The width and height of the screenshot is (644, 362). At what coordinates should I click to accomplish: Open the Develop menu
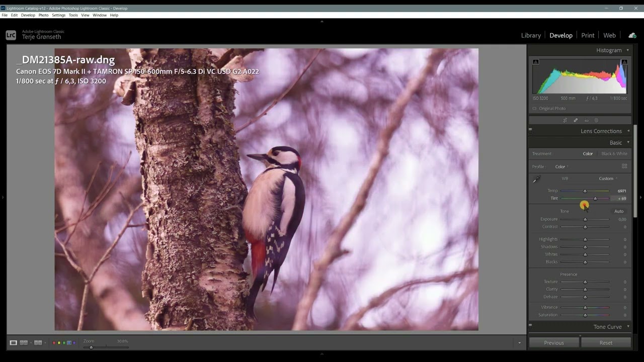pos(28,15)
